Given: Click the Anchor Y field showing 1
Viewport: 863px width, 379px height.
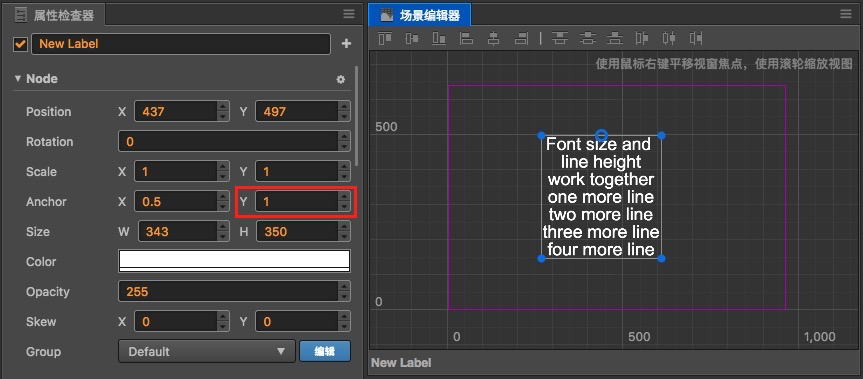Looking at the screenshot, I should click(297, 201).
